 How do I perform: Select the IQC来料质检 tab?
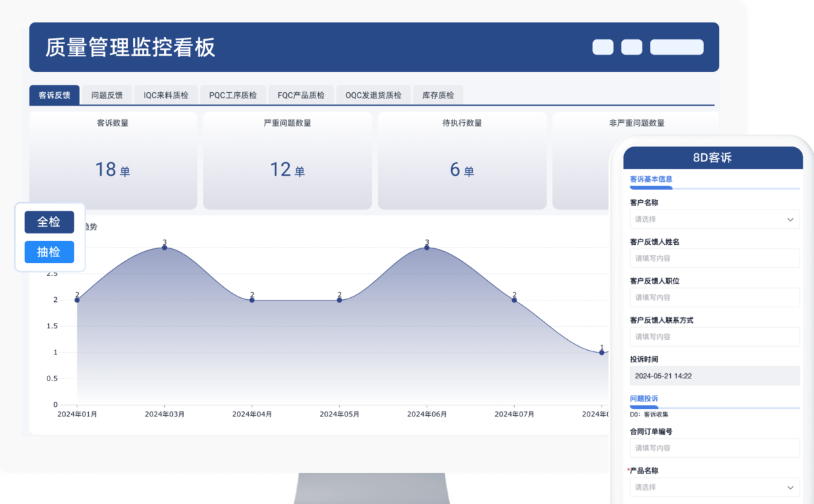pos(166,95)
